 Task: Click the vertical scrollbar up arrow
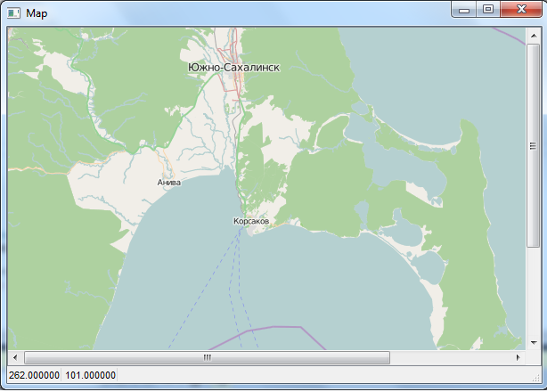pos(533,34)
